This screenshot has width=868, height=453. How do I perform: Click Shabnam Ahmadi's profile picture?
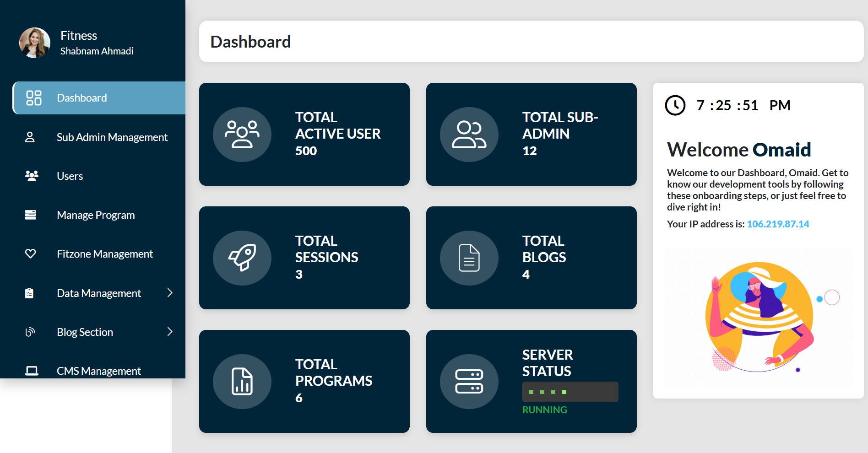pos(34,43)
